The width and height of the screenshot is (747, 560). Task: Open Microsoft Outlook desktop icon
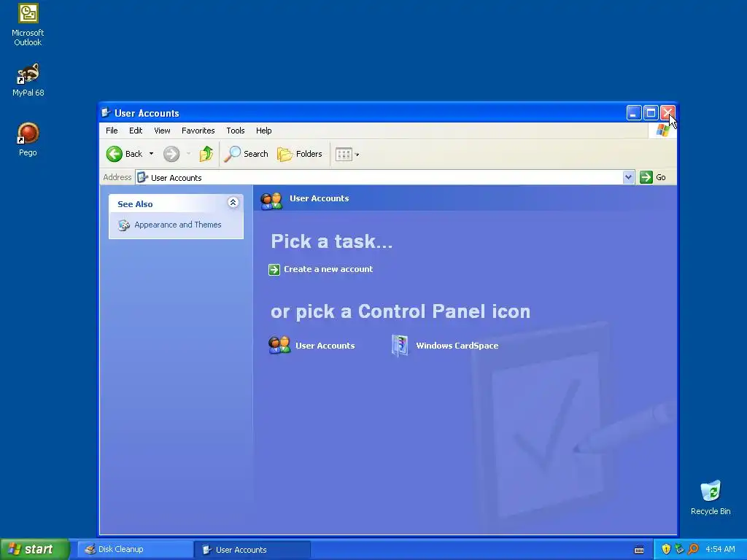[x=28, y=26]
